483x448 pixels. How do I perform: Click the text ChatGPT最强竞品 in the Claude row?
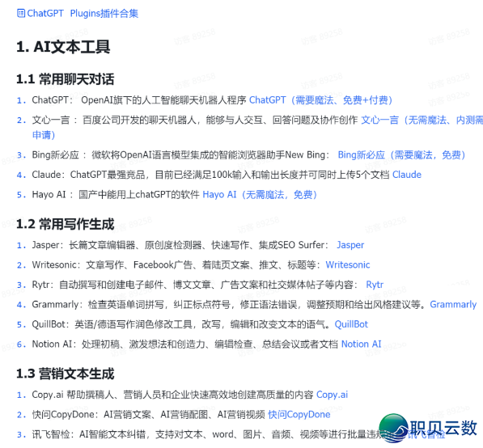pos(107,175)
